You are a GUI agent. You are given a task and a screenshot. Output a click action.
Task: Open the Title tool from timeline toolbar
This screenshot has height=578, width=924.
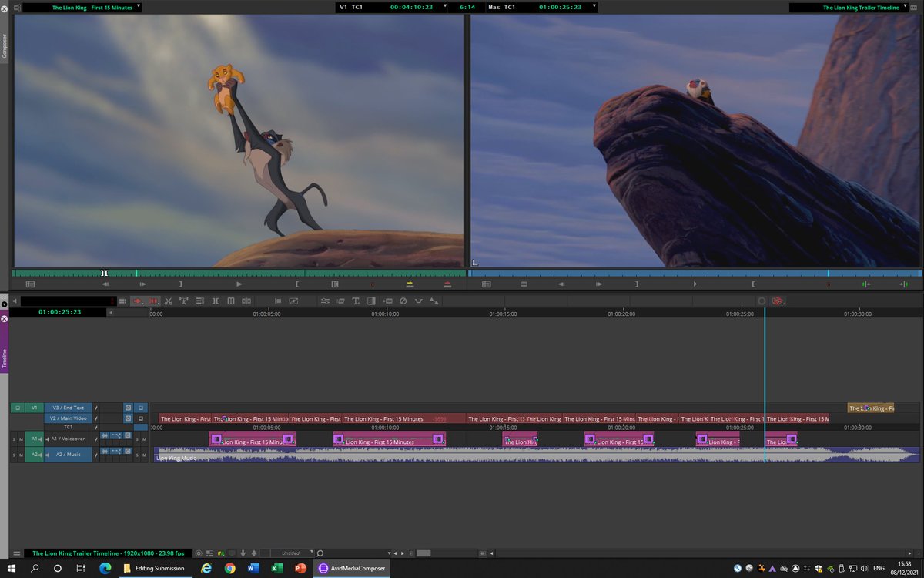[x=356, y=301]
